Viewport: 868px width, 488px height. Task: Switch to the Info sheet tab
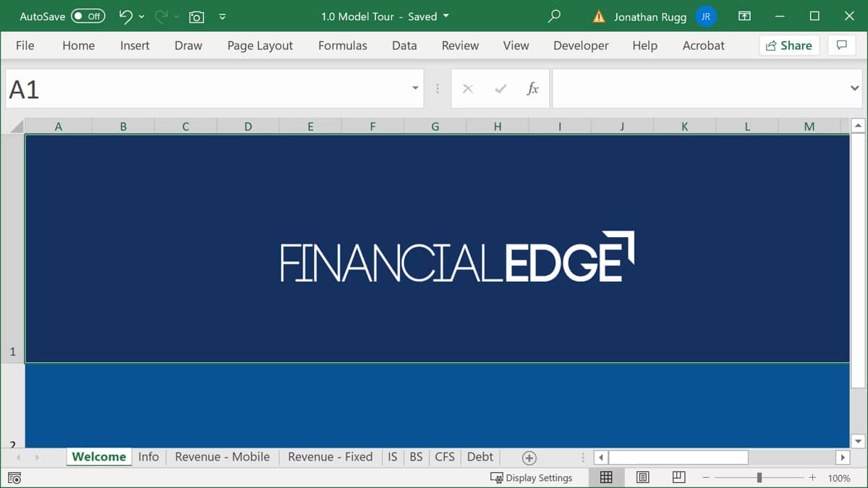(148, 457)
